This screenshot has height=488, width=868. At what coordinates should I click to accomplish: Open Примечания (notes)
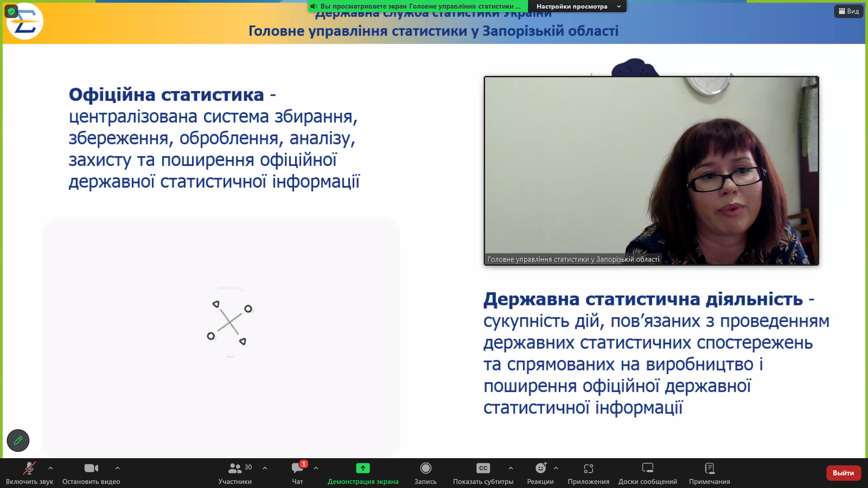709,473
